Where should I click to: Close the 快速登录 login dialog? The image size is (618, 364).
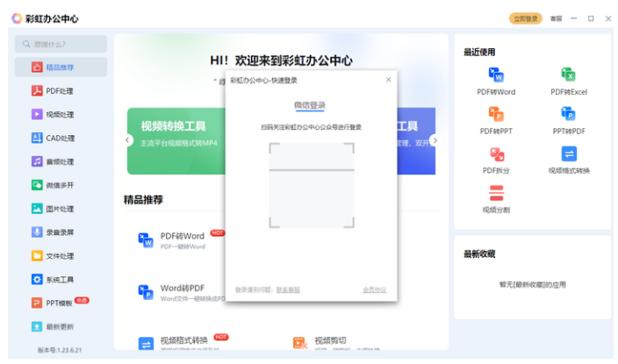coord(388,80)
